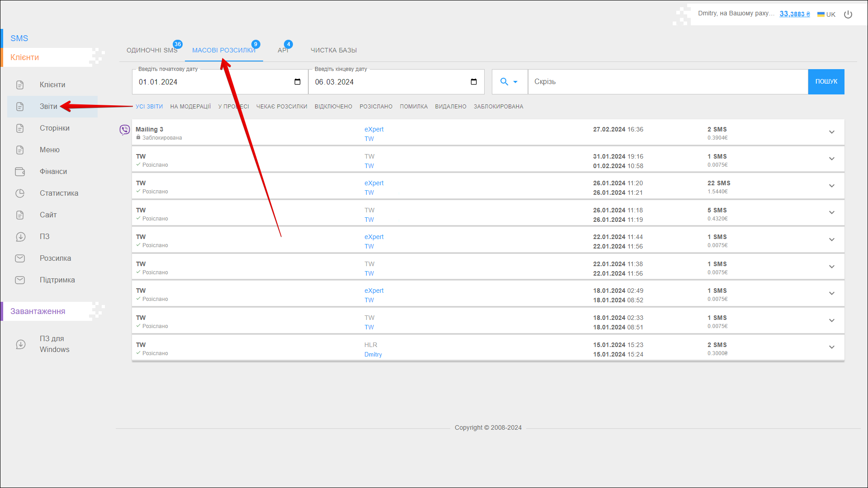Open the UK language selector
Image resolution: width=868 pixels, height=488 pixels.
pos(826,14)
